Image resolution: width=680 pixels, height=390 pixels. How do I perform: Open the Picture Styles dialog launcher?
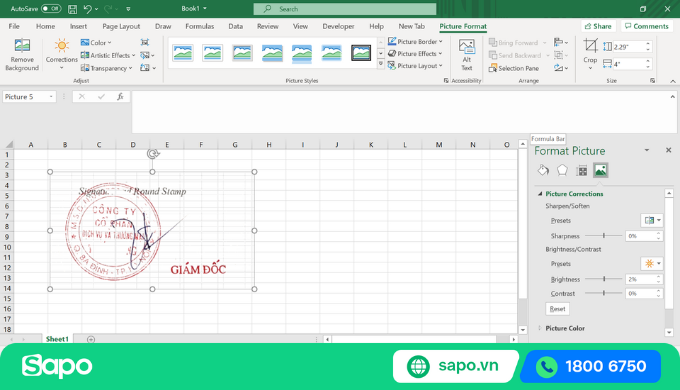[446, 81]
